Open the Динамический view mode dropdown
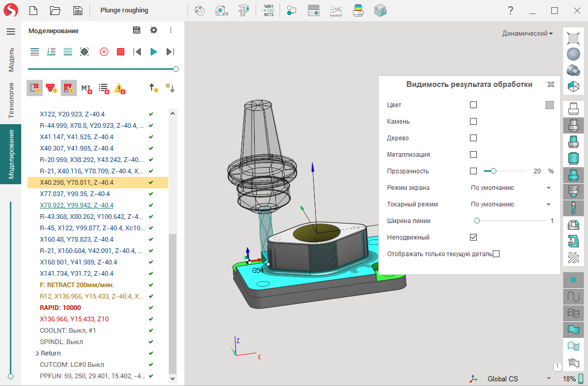 point(527,34)
